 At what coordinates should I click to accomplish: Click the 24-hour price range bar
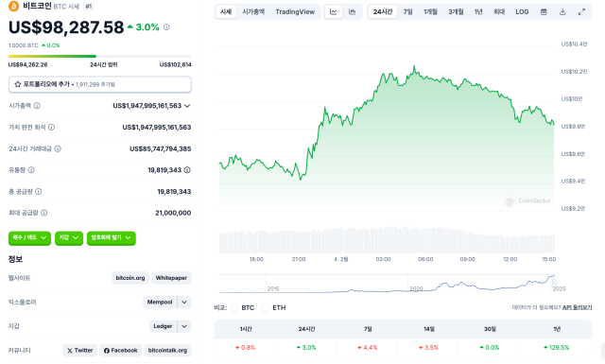[x=100, y=57]
